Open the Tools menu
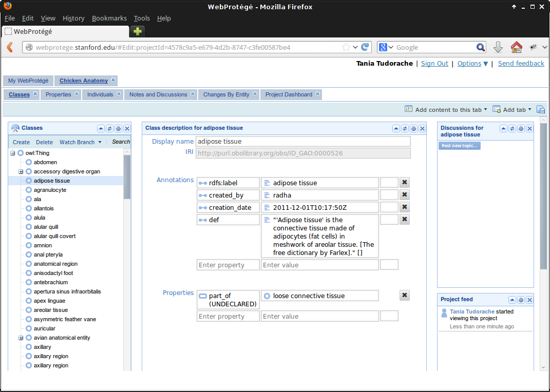 [142, 18]
